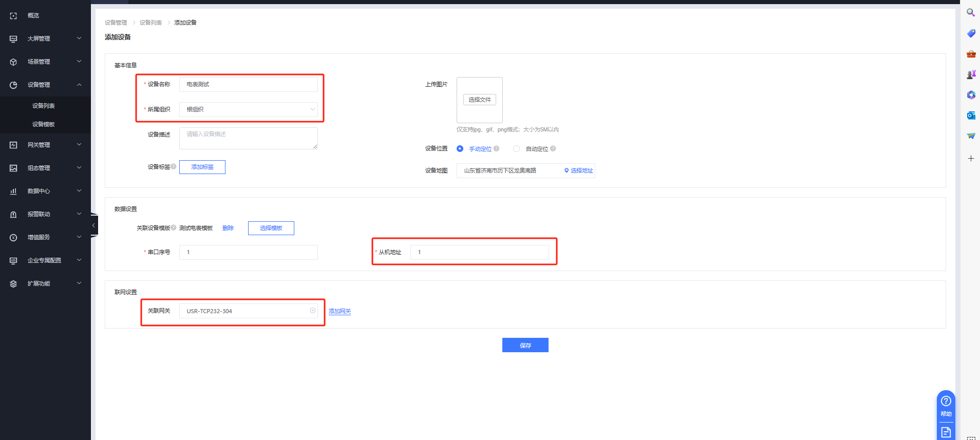Collapse the left navigation panel handle
Screen dimensions: 980x440
[x=93, y=225]
